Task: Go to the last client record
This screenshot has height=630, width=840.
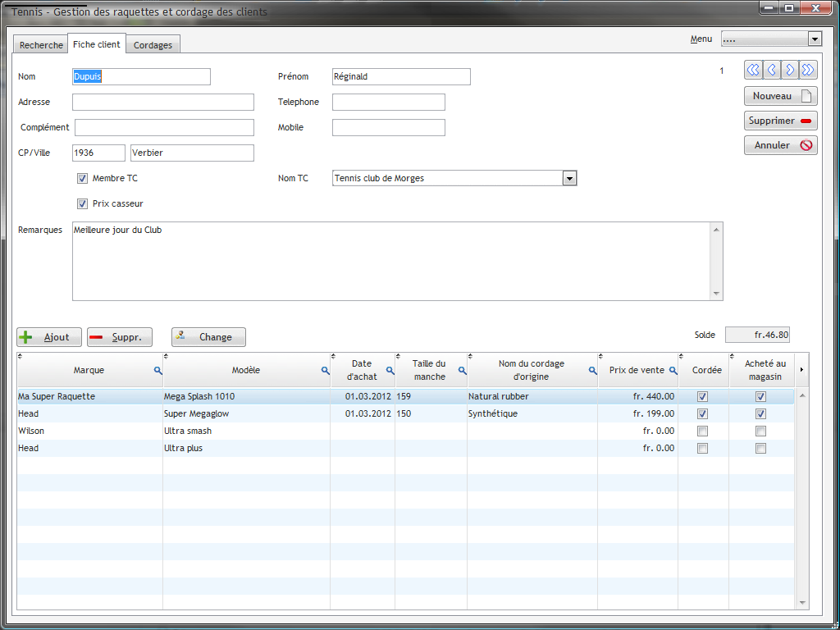Action: click(x=808, y=70)
